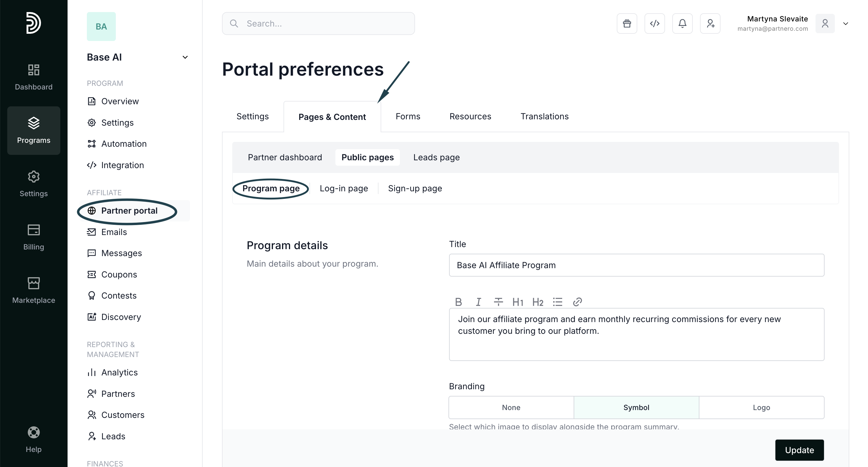
Task: Select the None branding option
Action: (511, 407)
